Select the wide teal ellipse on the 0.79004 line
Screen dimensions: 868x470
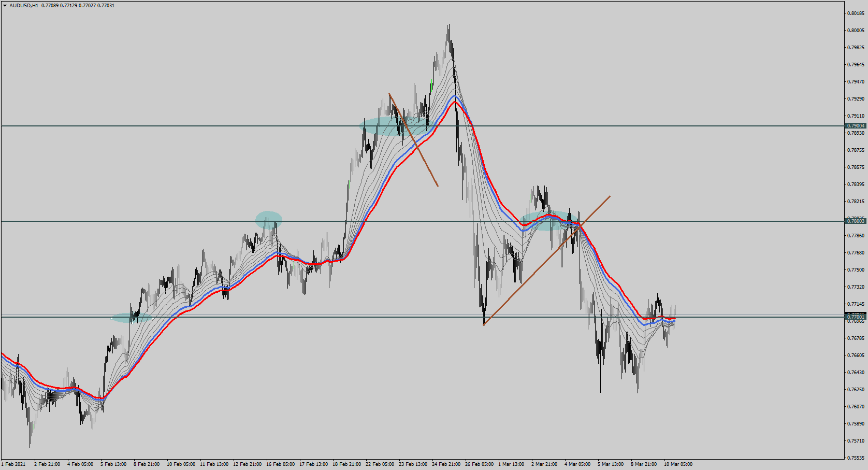[397, 126]
